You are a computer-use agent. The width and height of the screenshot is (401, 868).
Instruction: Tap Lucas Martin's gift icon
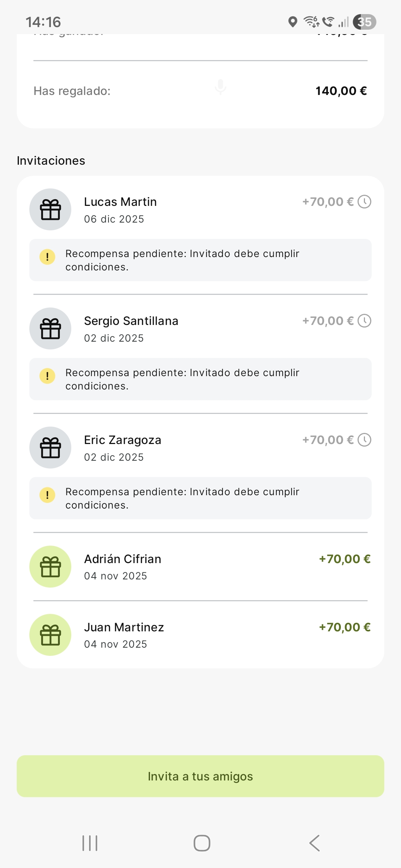[x=50, y=210]
